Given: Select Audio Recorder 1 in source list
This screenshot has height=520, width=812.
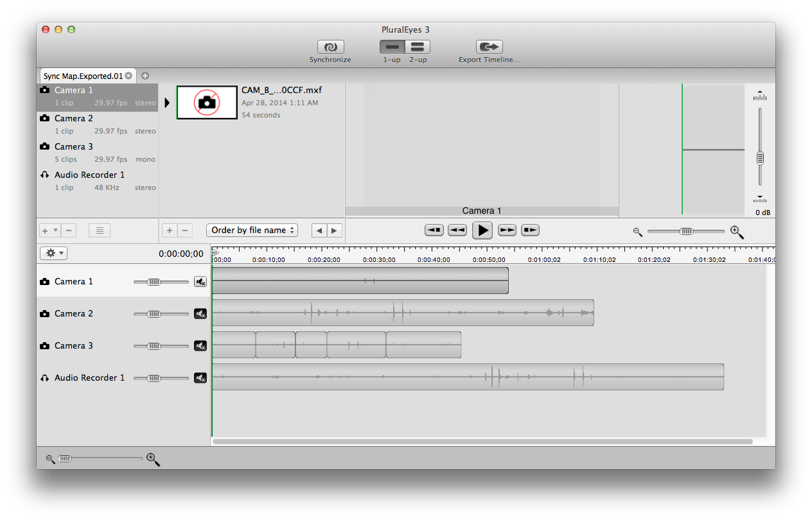Looking at the screenshot, I should point(97,182).
